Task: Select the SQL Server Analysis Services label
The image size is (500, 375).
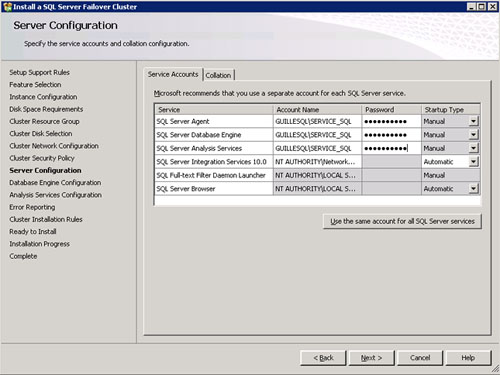Action: (199, 148)
